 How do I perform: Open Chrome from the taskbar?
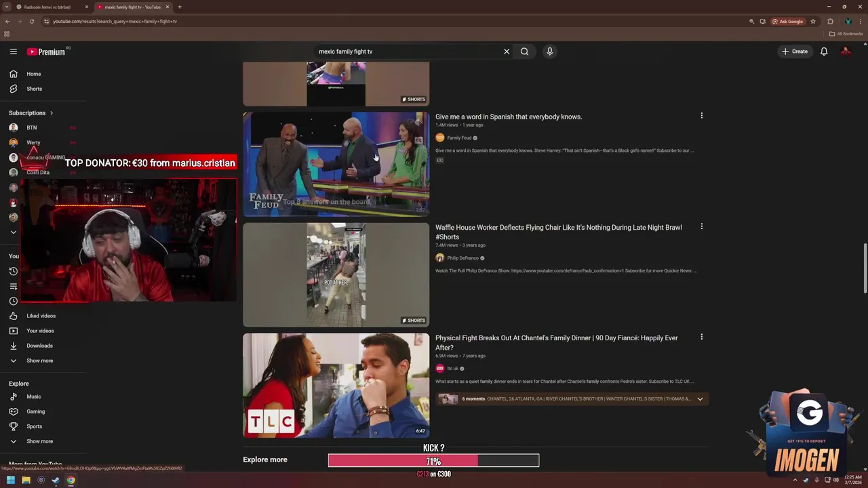coord(71,481)
